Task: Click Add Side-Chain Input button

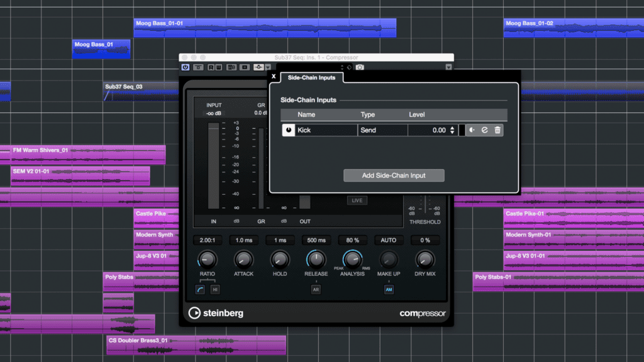Action: click(x=394, y=175)
